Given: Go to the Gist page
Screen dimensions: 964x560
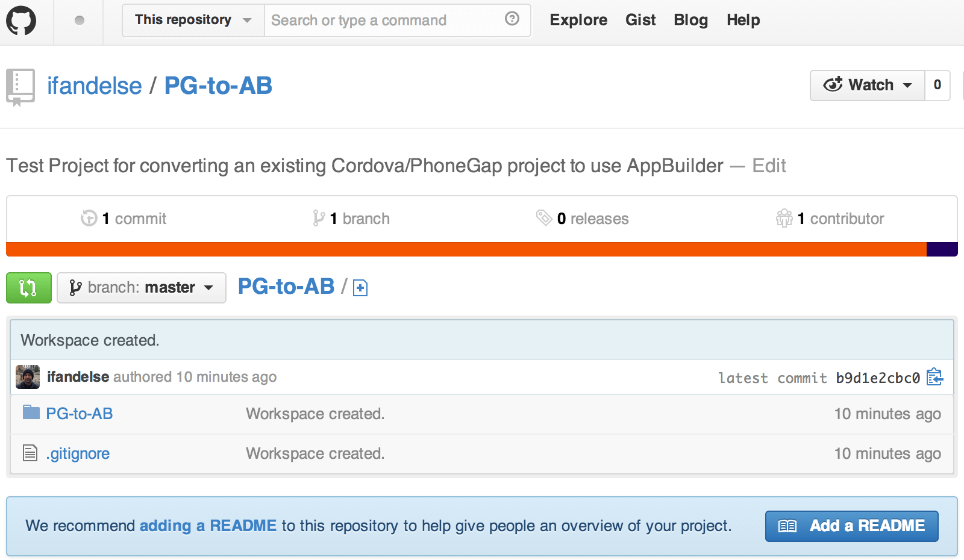Looking at the screenshot, I should pyautogui.click(x=640, y=20).
